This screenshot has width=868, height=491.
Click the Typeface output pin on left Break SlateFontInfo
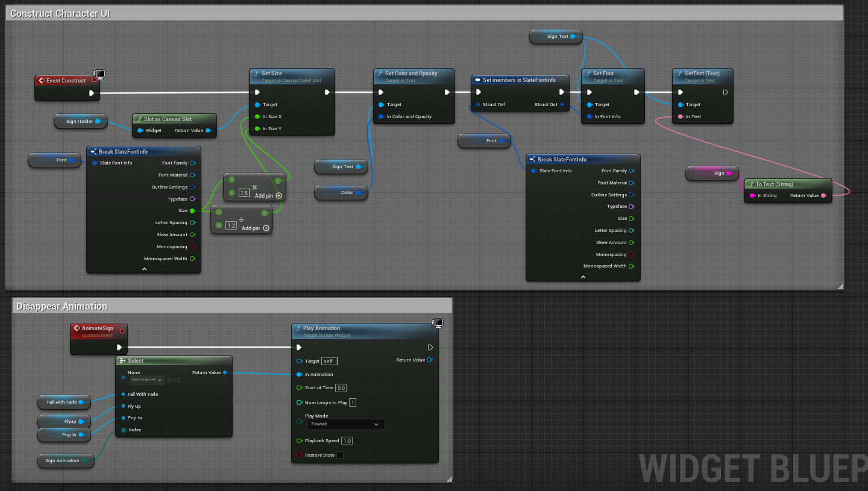click(192, 199)
